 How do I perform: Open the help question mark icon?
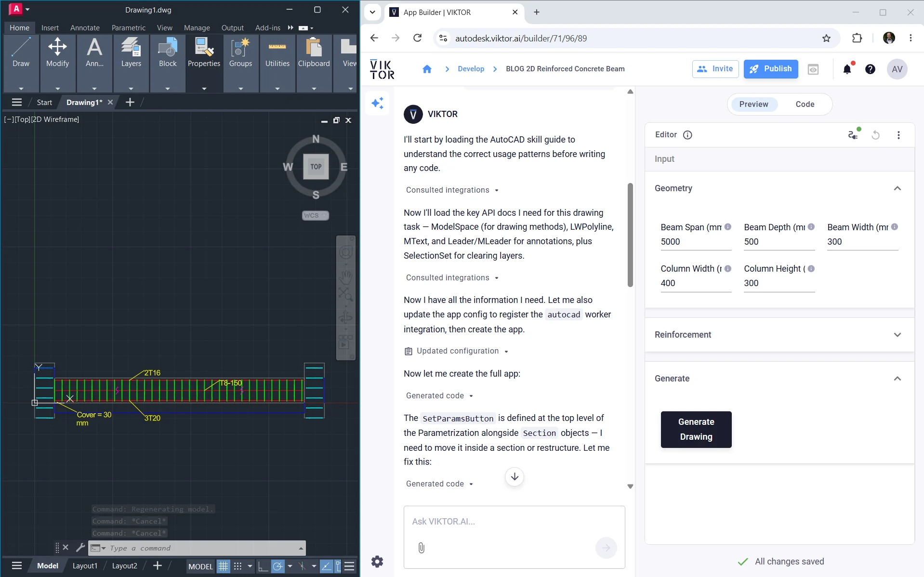coord(870,69)
